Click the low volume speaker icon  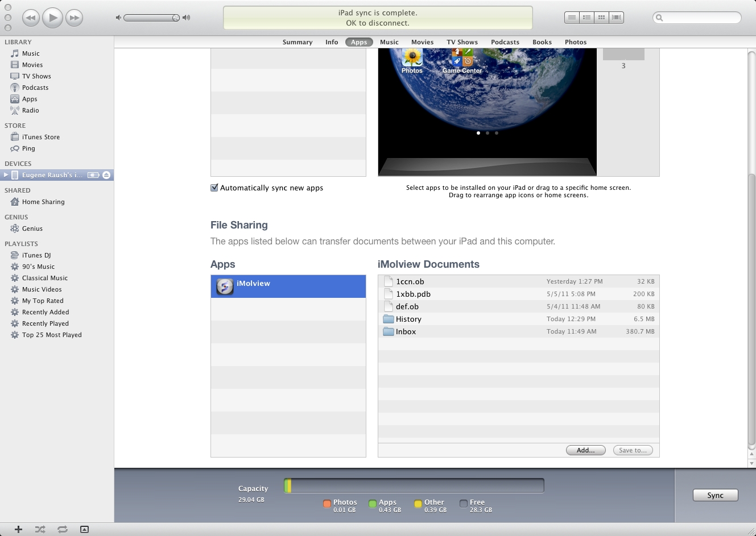coord(118,18)
